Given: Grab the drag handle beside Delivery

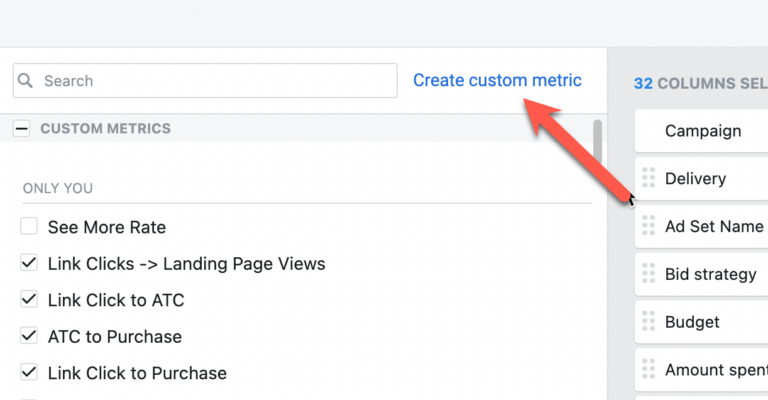Looking at the screenshot, I should click(x=648, y=178).
